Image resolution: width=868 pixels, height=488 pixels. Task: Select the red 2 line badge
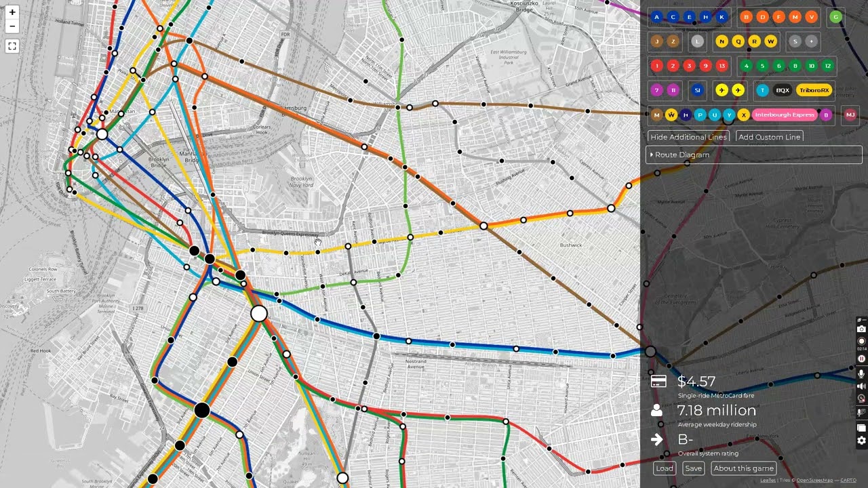pos(673,66)
